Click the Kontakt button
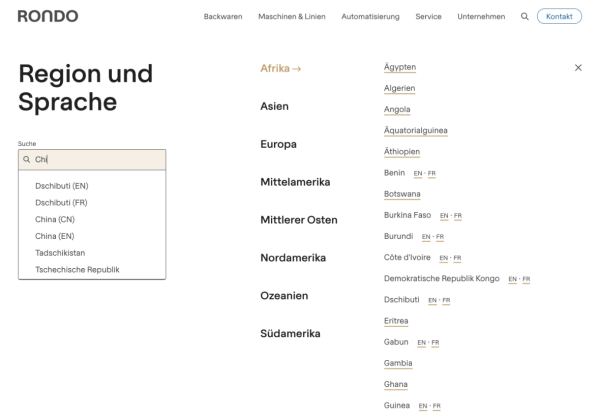600x417 pixels. [x=559, y=16]
